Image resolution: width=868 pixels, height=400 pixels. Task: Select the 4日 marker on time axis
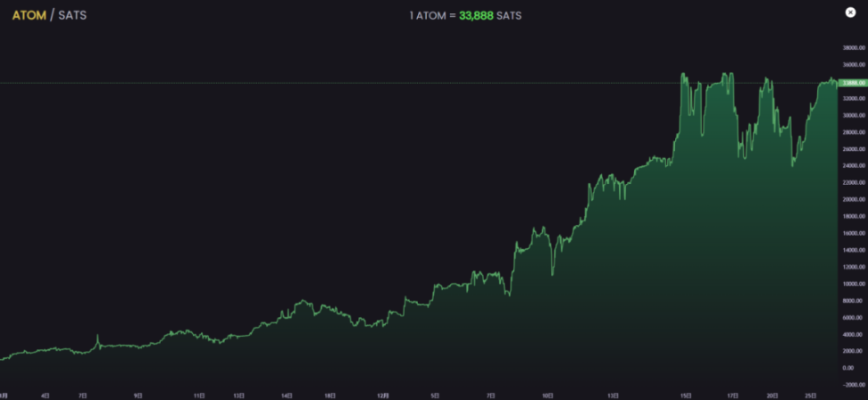tap(46, 394)
